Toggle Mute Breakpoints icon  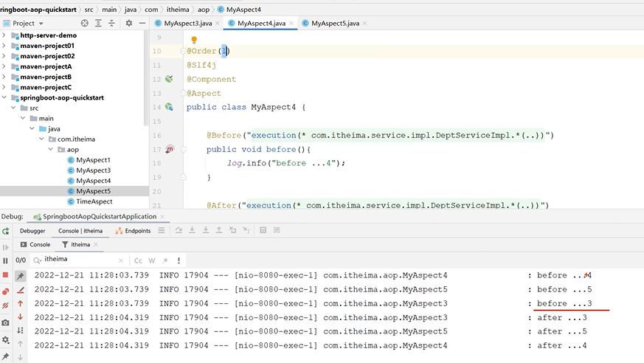tap(5, 305)
